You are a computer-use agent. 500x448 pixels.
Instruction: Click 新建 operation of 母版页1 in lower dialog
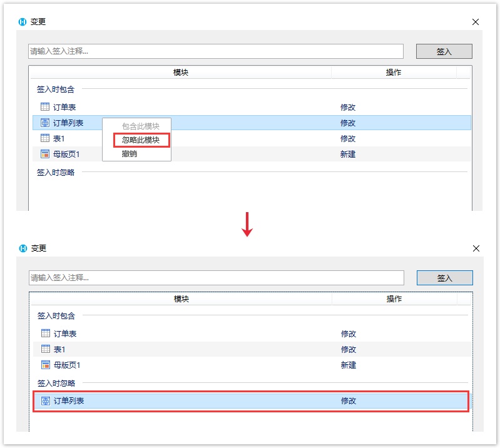coord(349,365)
